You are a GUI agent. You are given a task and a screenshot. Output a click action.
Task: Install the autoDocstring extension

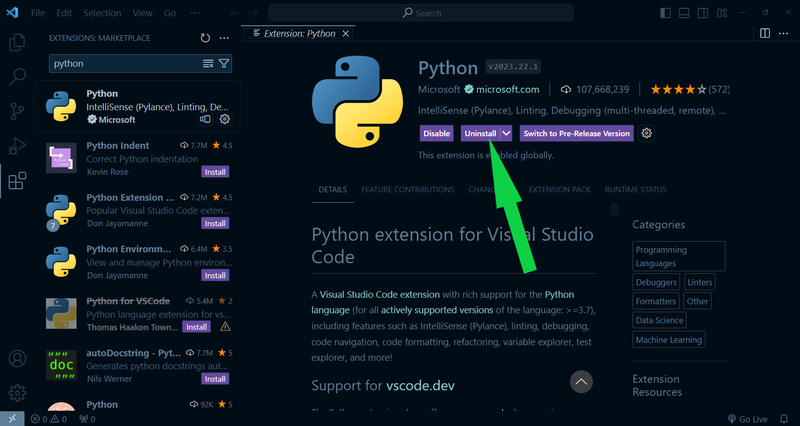pyautogui.click(x=215, y=379)
